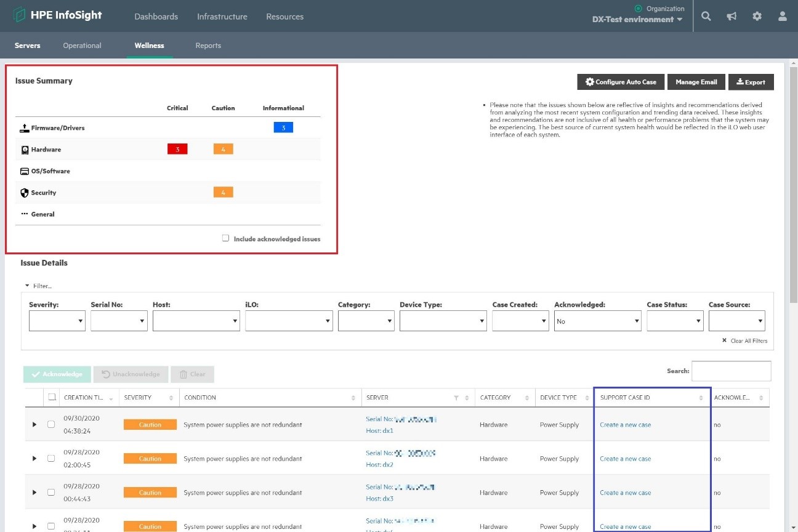This screenshot has height=532, width=798.
Task: Click the Export button
Action: 751,82
